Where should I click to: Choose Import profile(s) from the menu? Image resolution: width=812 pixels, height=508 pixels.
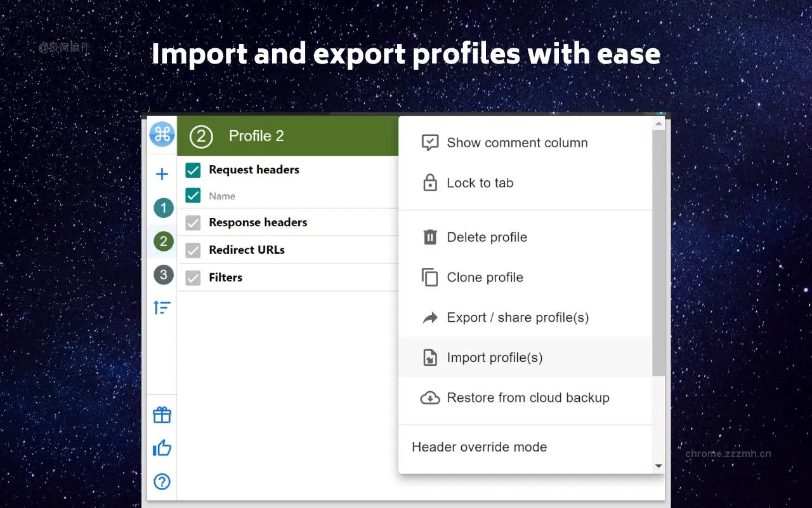495,358
